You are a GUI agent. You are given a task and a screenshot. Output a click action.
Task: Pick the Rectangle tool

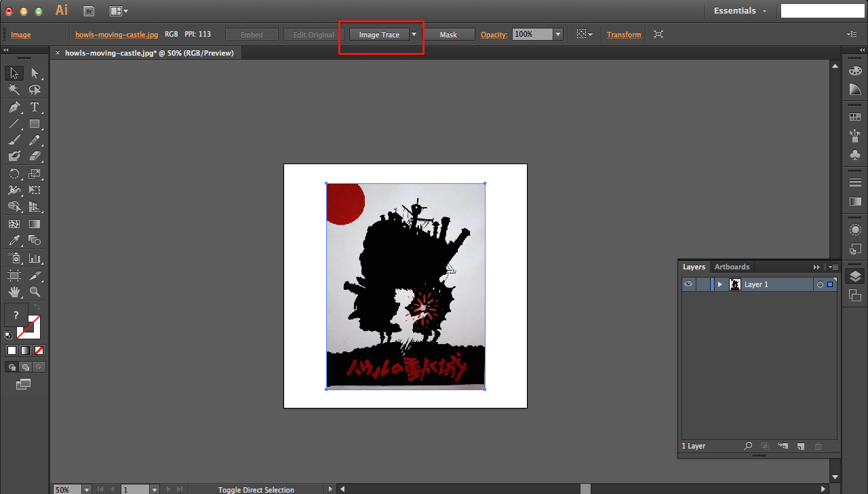click(x=35, y=123)
